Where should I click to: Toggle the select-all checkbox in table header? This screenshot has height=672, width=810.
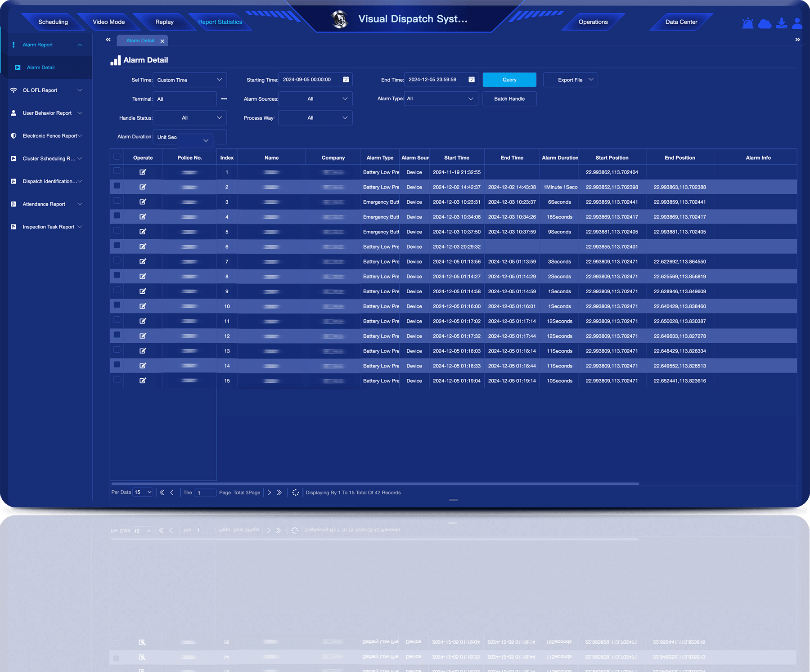pyautogui.click(x=117, y=157)
